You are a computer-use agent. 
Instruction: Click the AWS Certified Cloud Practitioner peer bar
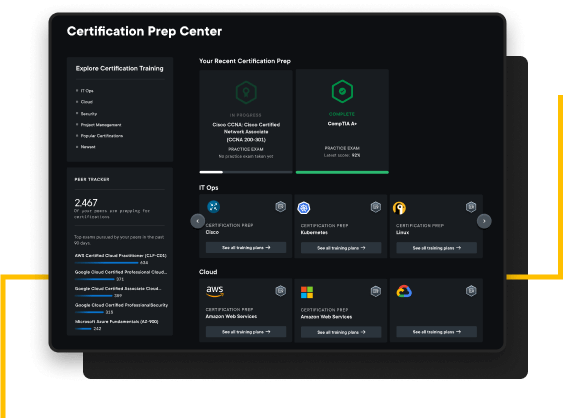point(107,263)
